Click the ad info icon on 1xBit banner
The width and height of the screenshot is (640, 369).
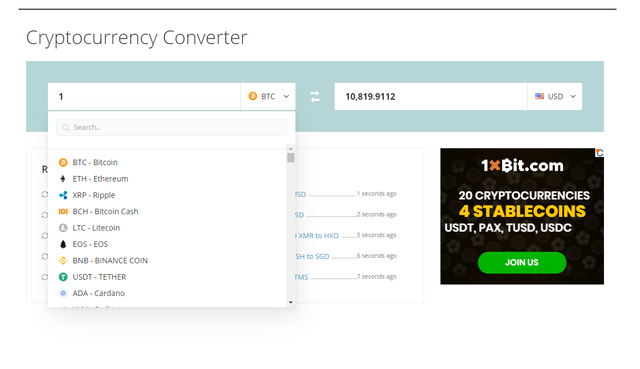point(599,153)
